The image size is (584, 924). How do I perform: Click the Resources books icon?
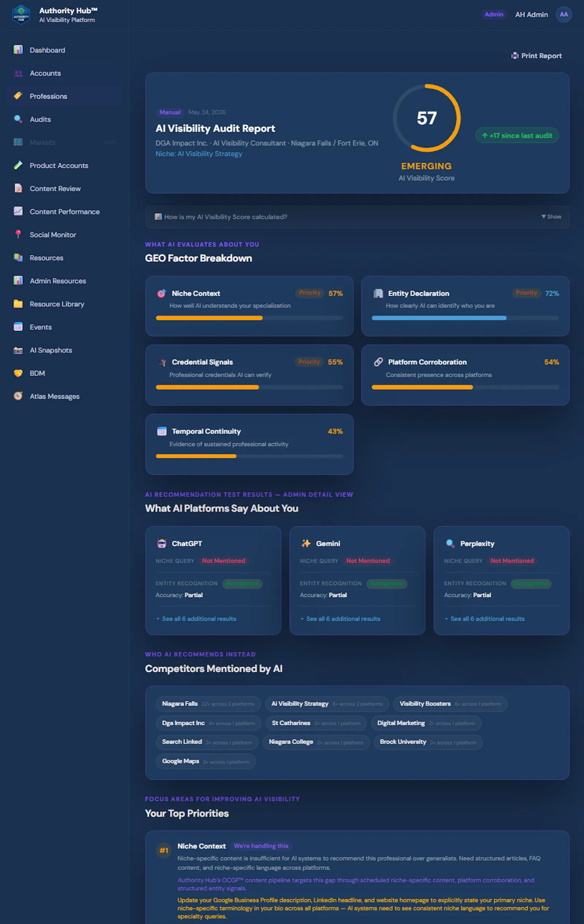[x=18, y=258]
